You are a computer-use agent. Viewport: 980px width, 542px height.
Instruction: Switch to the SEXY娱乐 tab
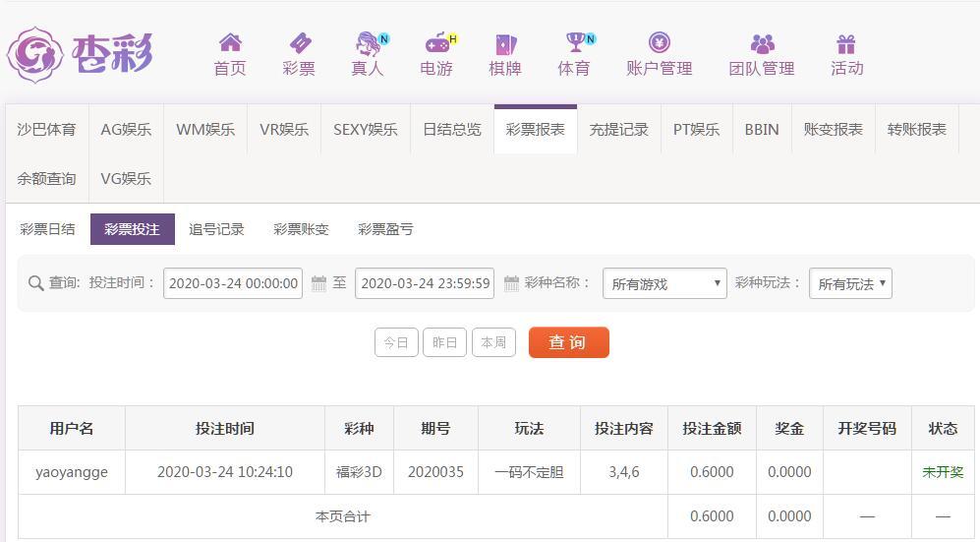(366, 130)
